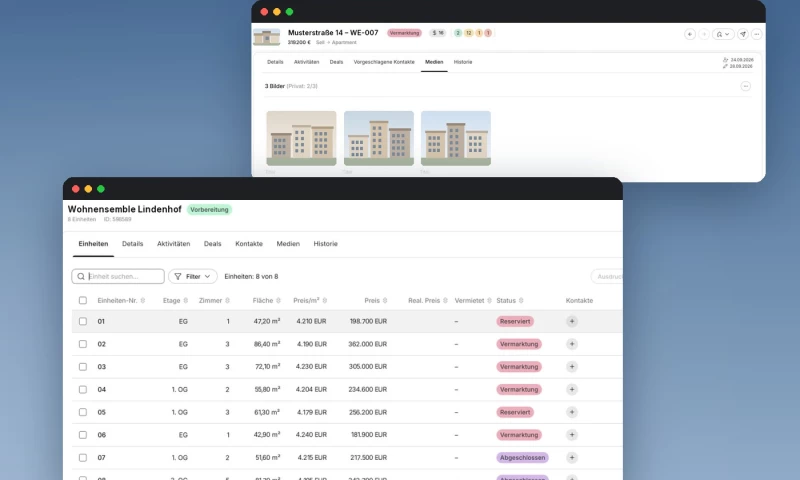Click the property thumbnail beside Musterstraße 14 title
The width and height of the screenshot is (800, 480).
pos(267,37)
